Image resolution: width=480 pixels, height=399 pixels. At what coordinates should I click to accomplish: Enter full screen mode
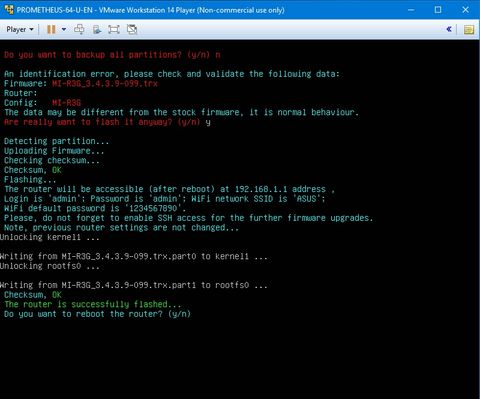pos(114,30)
